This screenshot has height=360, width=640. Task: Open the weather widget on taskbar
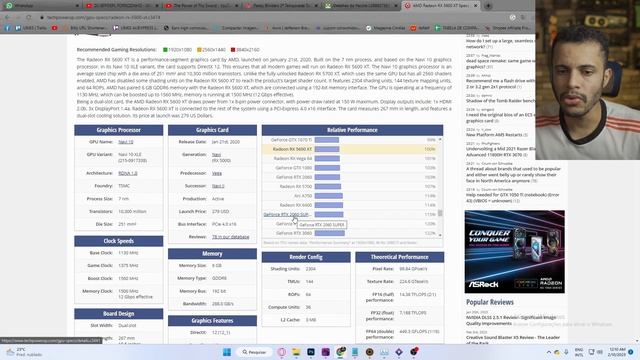[23, 352]
